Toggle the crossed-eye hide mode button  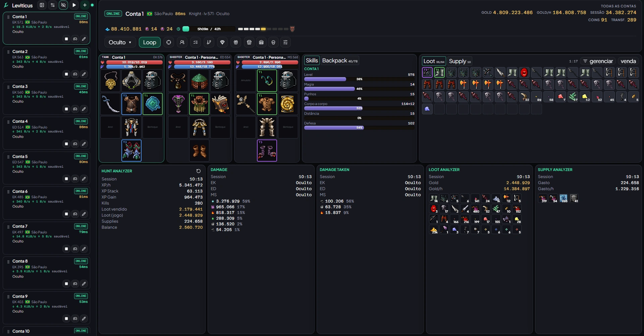[x=63, y=5]
